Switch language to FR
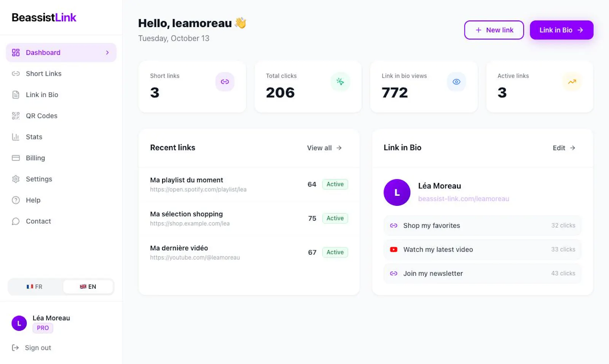The width and height of the screenshot is (609, 364). 35,287
